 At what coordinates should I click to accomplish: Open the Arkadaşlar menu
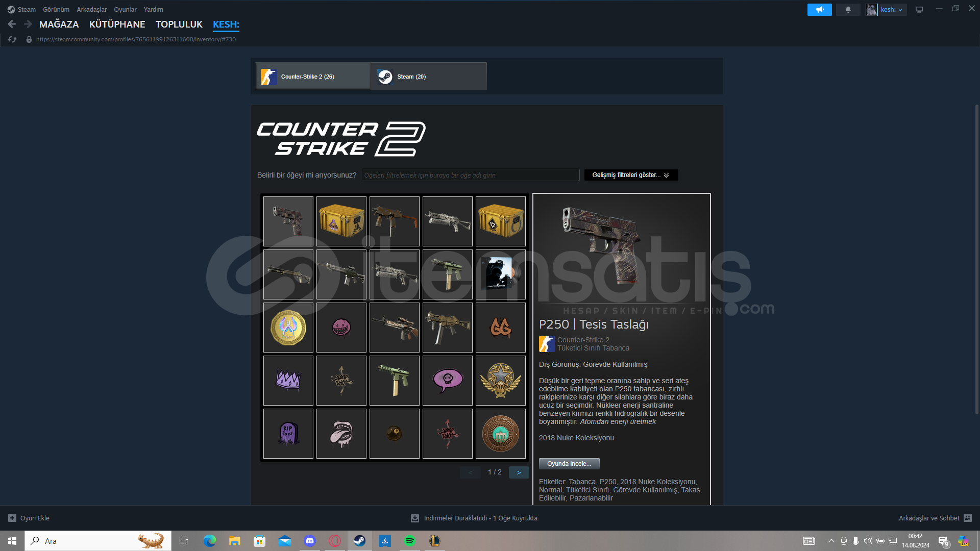(92, 9)
